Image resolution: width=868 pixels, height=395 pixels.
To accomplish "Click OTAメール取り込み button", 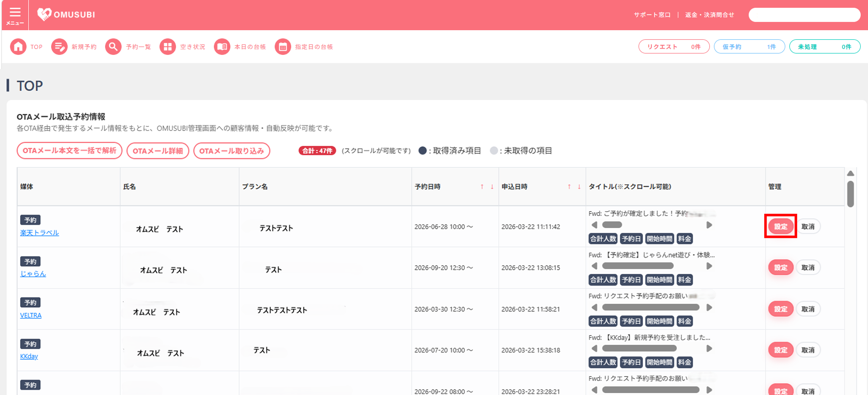I will pos(232,151).
